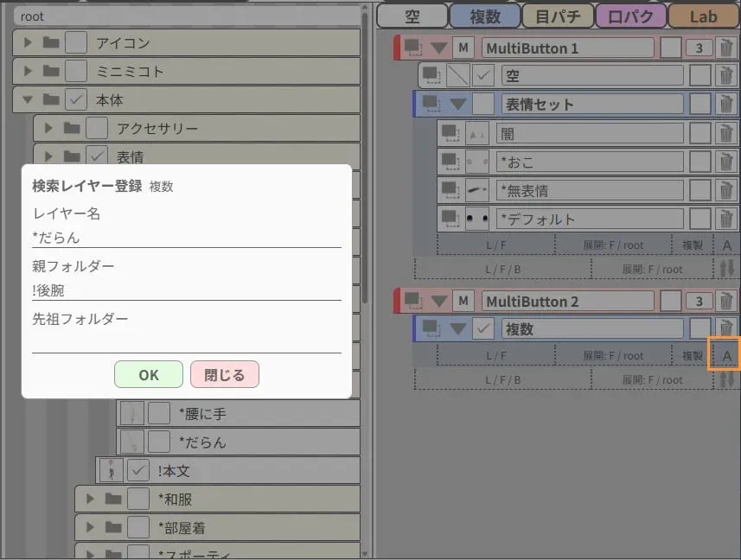Viewport: 741px width, 560px height.
Task: Toggle the *部屋着 folder checkbox
Action: click(138, 527)
